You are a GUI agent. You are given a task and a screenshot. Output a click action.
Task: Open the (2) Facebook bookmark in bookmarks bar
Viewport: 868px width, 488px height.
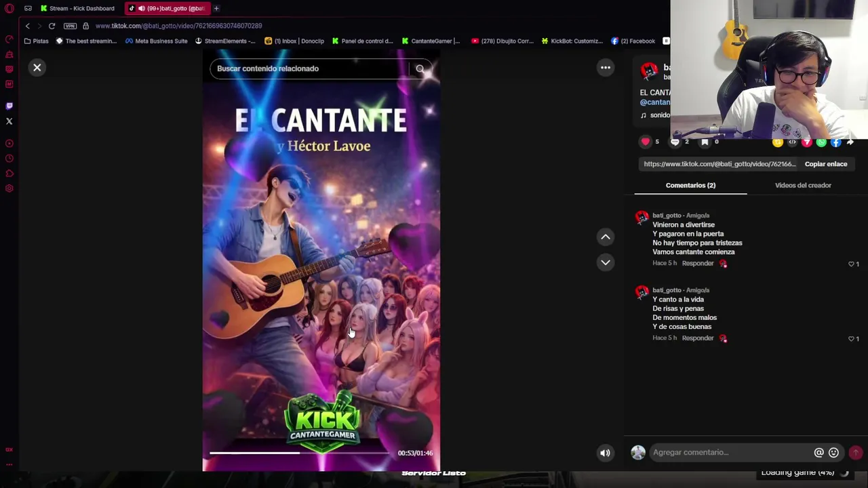click(x=633, y=41)
